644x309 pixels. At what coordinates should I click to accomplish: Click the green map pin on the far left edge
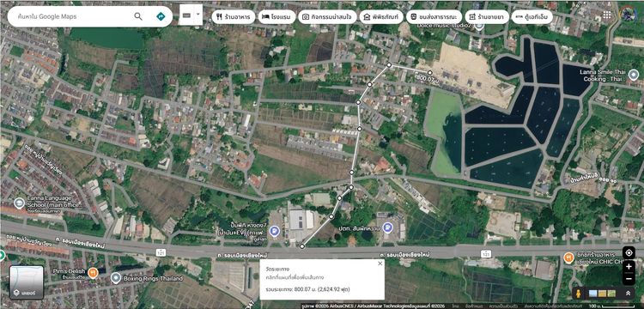tap(2, 255)
